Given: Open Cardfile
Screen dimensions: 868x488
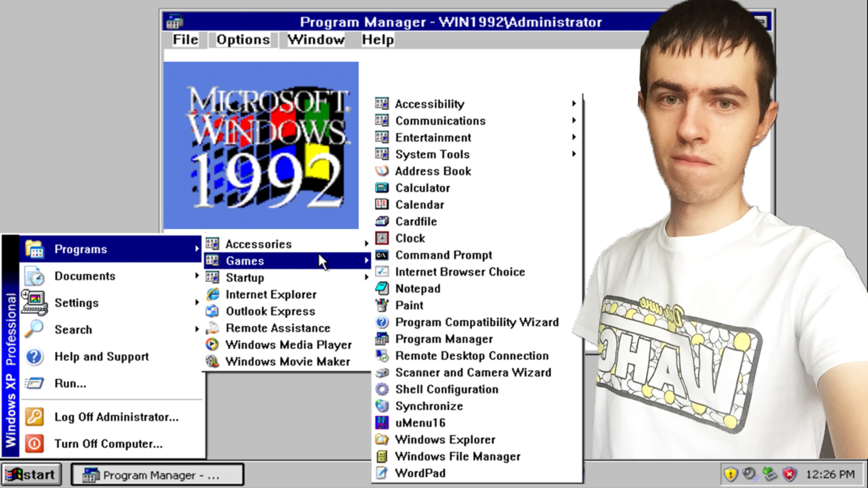Looking at the screenshot, I should [x=416, y=221].
